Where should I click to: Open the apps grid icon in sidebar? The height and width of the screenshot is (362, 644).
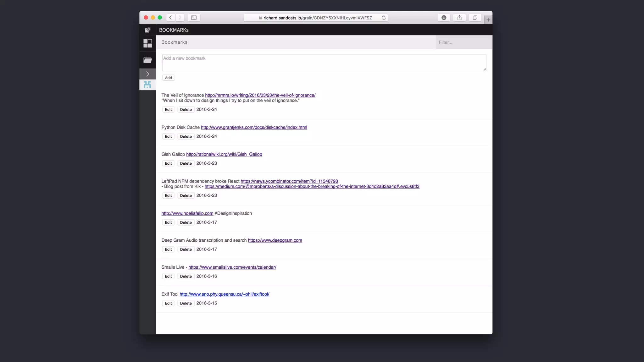coord(147,43)
